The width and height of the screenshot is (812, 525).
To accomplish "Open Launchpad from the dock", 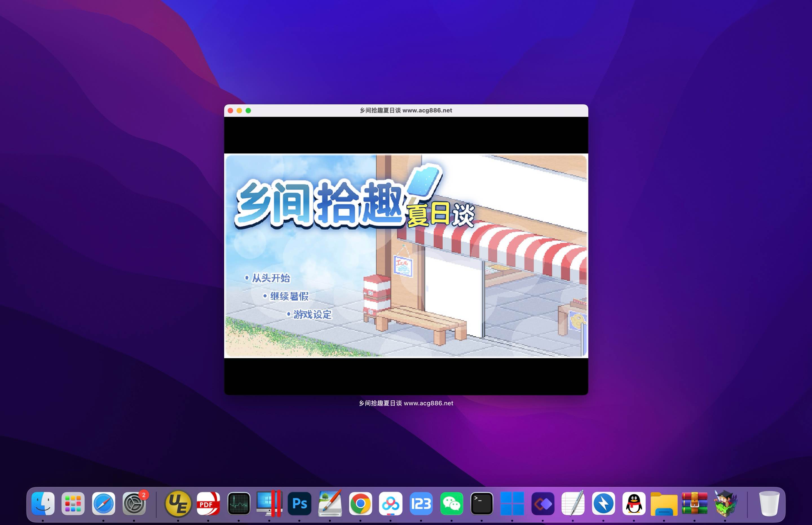I will coord(73,503).
